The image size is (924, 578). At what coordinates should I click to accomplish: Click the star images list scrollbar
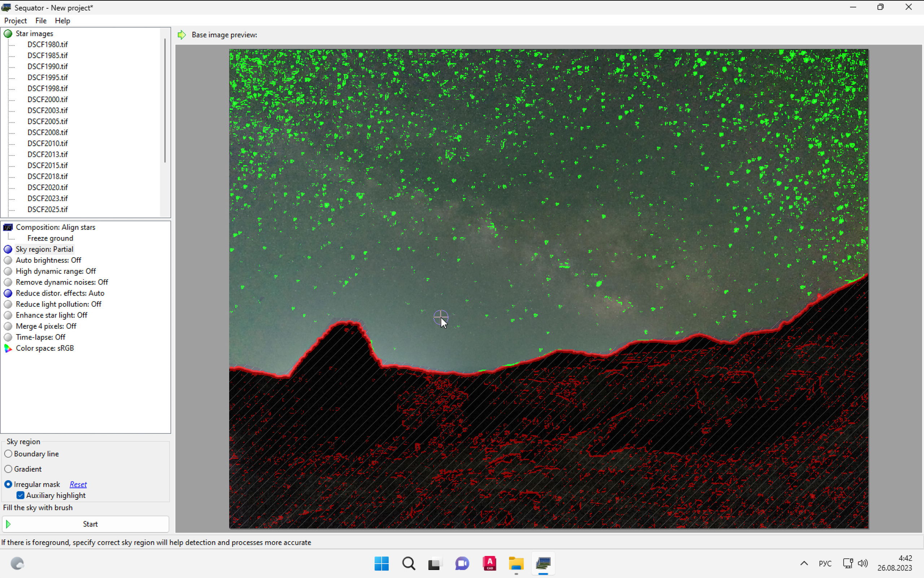[x=165, y=100]
